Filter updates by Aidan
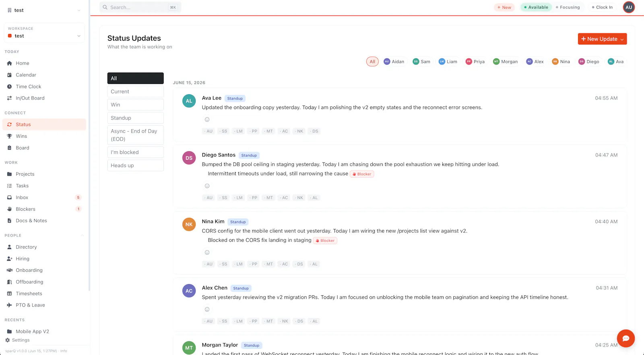Viewport: 644px width, 355px height. [394, 62]
